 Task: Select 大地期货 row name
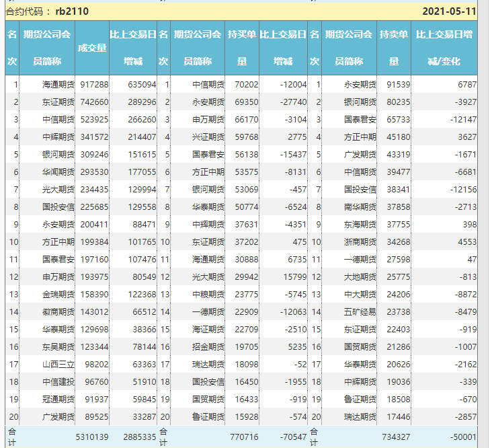click(360, 277)
